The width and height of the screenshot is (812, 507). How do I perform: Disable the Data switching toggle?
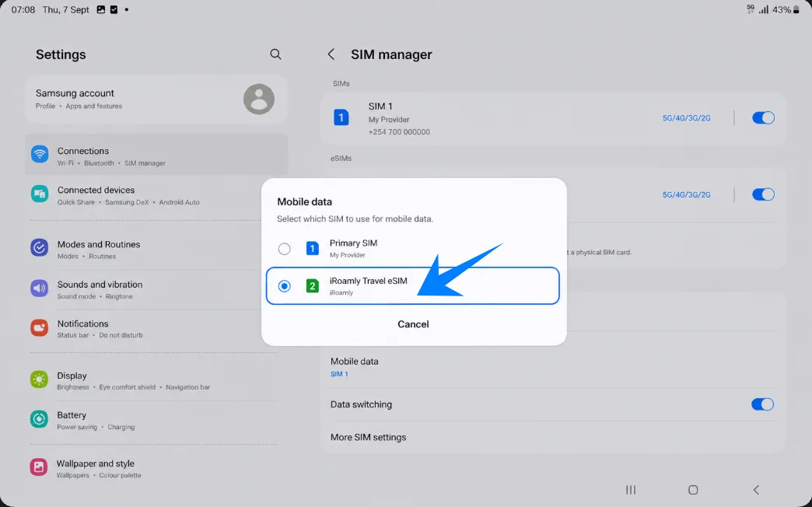(x=763, y=404)
